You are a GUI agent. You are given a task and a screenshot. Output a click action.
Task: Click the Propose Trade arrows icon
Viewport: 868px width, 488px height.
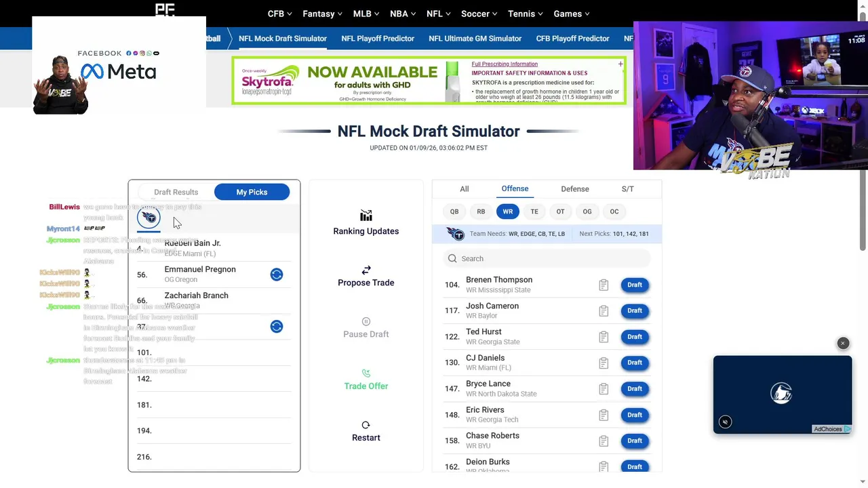[x=366, y=270]
